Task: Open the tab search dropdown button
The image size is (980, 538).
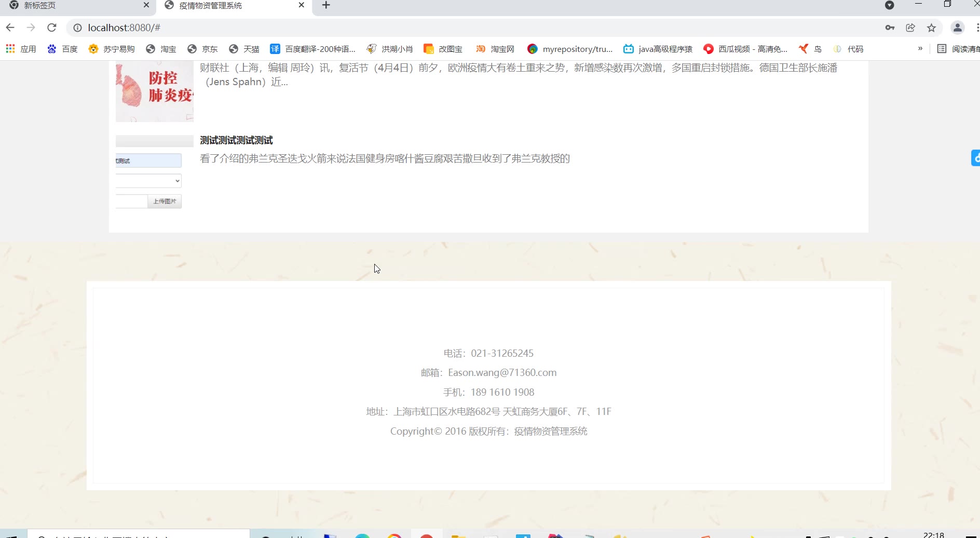Action: tap(889, 5)
